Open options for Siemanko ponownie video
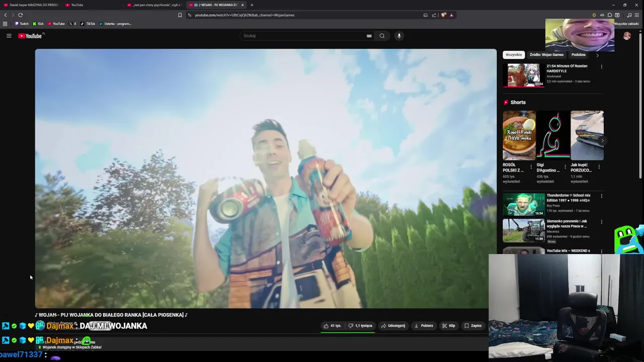 [x=601, y=222]
